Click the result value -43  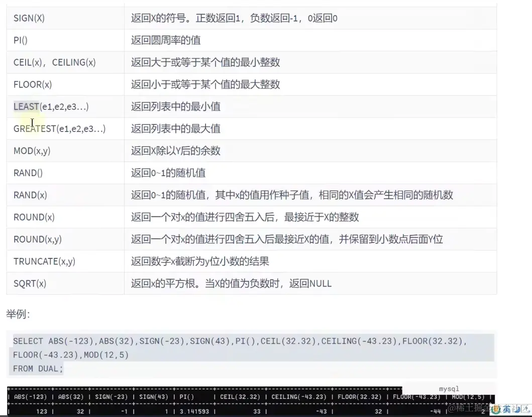tap(321, 411)
